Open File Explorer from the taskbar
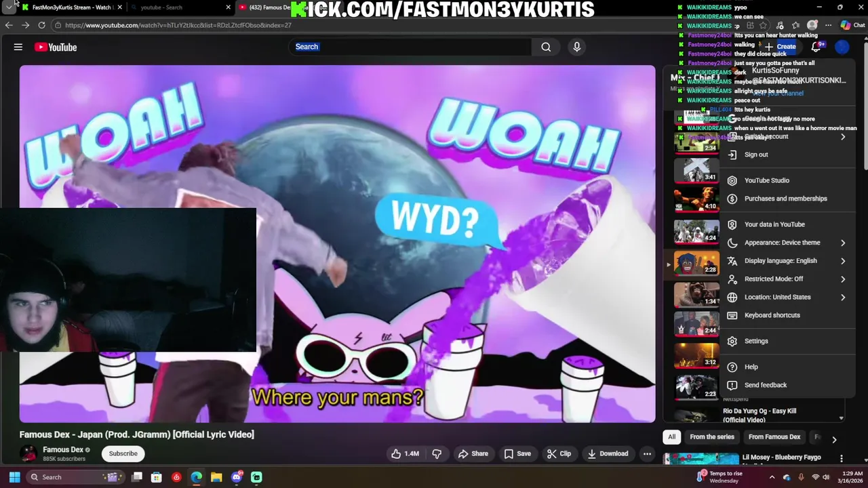The width and height of the screenshot is (868, 488). click(216, 477)
